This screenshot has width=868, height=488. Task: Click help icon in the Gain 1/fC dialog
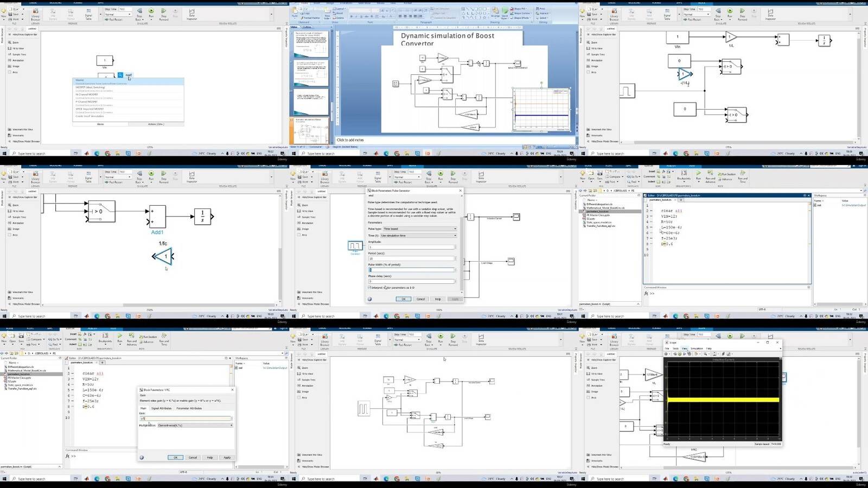(x=142, y=458)
